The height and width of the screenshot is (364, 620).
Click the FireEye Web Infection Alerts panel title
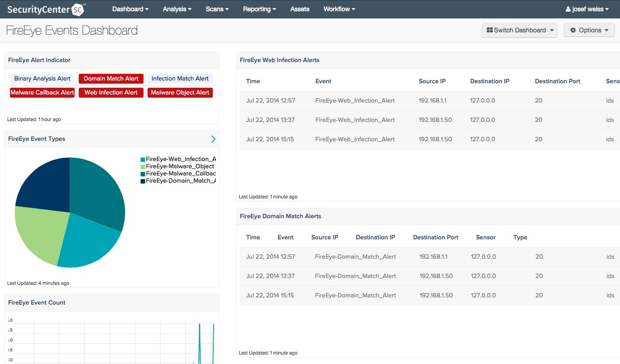[x=279, y=60]
